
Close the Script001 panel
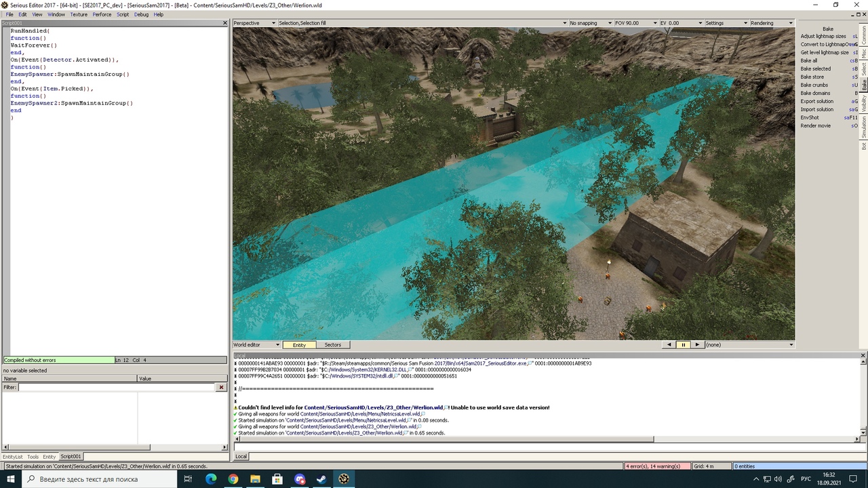pos(225,23)
